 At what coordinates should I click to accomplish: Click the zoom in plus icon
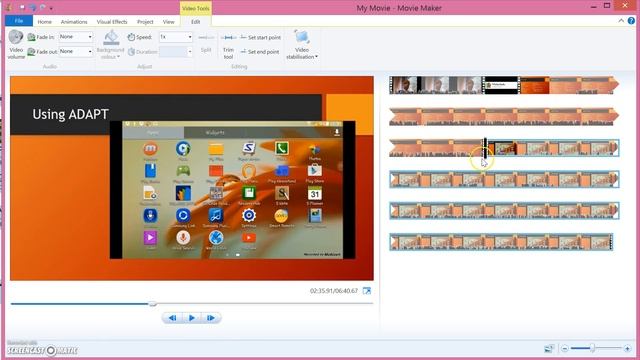(x=627, y=348)
